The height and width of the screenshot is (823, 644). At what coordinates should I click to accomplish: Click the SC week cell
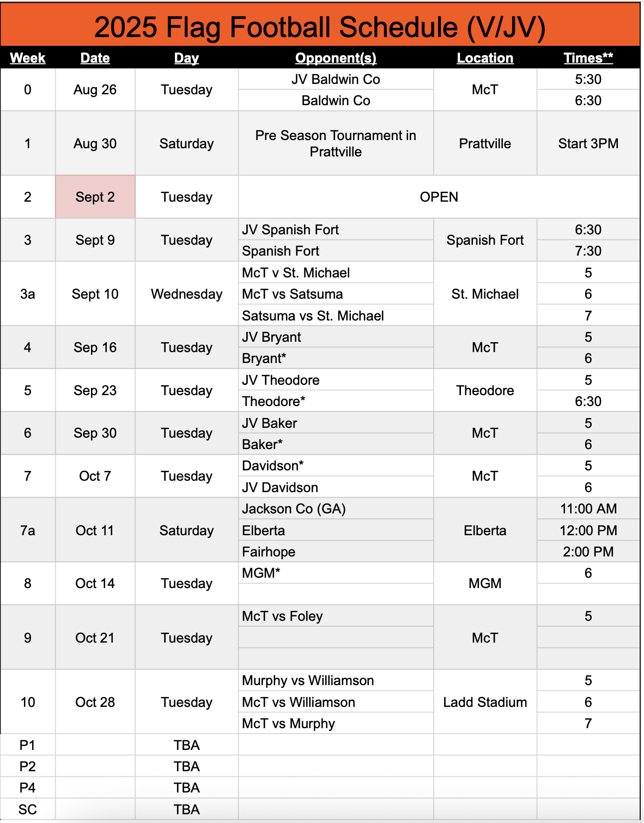[28, 809]
